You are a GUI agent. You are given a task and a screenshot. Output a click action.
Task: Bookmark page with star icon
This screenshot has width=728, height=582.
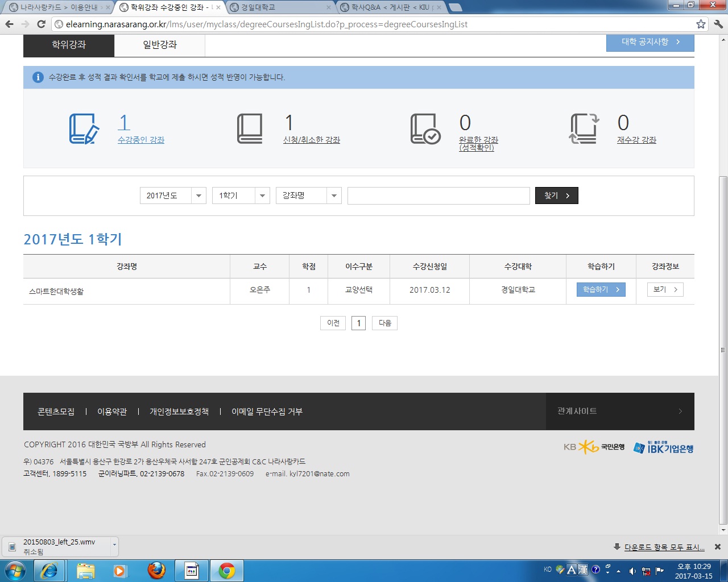[701, 24]
